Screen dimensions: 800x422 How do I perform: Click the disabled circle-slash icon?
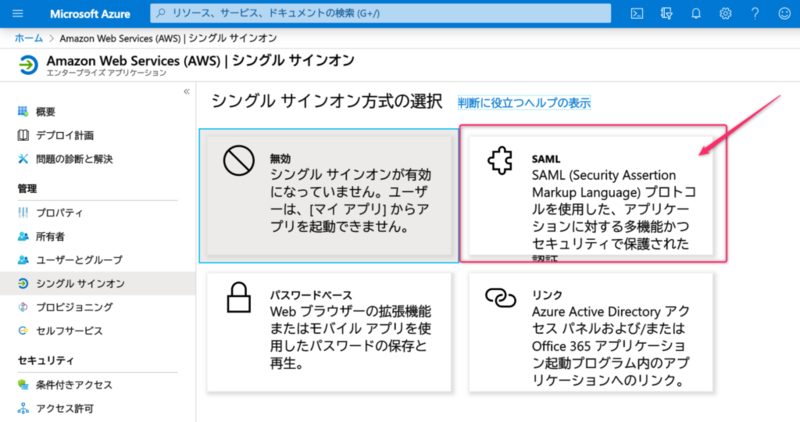(x=239, y=160)
